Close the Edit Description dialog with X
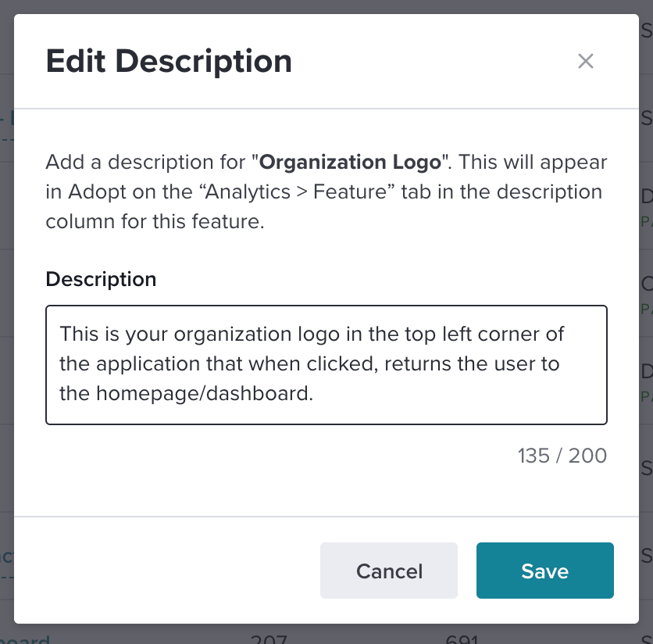Image resolution: width=653 pixels, height=644 pixels. click(586, 61)
